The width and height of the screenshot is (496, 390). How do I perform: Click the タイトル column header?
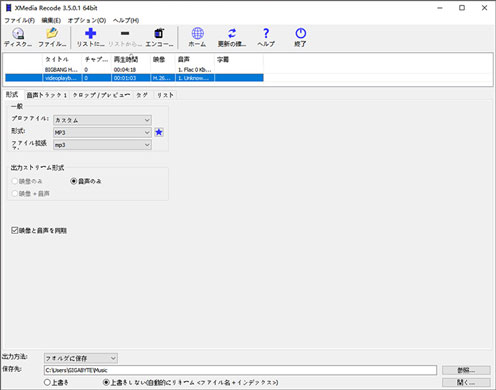click(x=62, y=59)
